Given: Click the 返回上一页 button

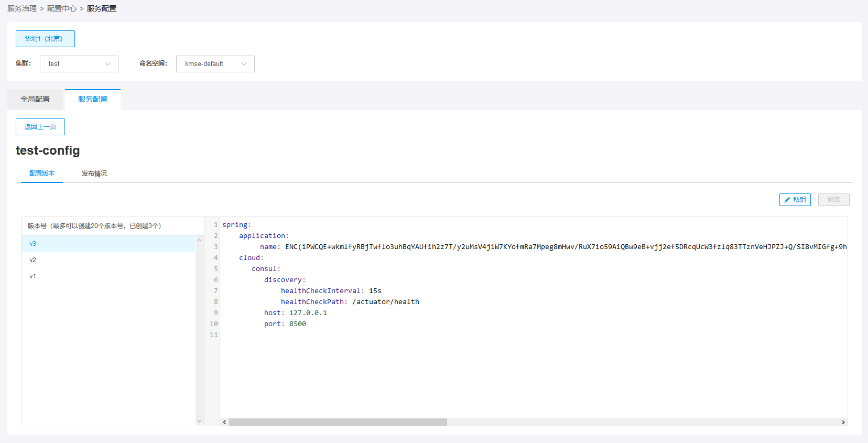Looking at the screenshot, I should point(40,127).
